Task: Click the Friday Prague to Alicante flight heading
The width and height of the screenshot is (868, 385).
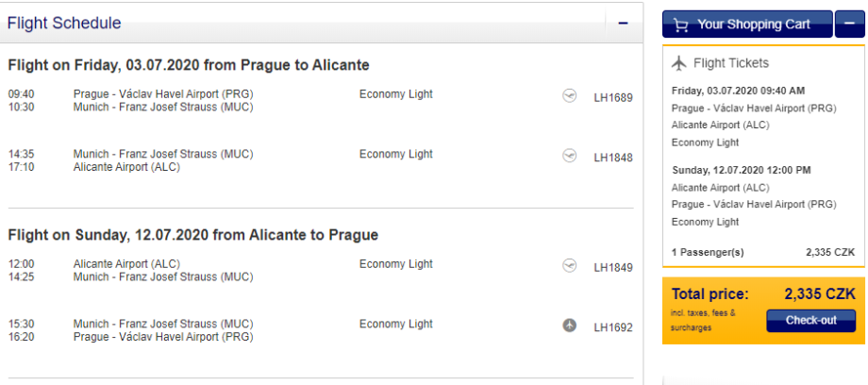Action: coord(189,65)
